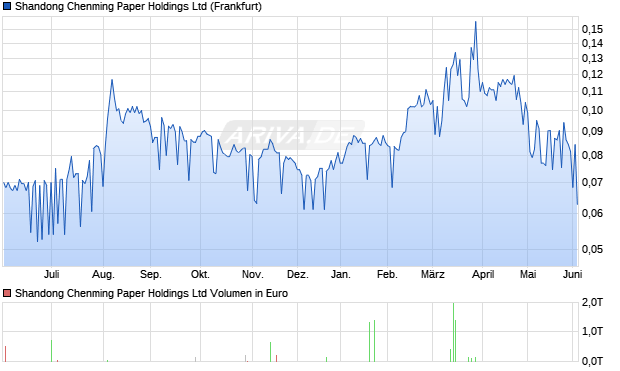Click the 'März' label on the time axis
This screenshot has width=620, height=371.
433,274
